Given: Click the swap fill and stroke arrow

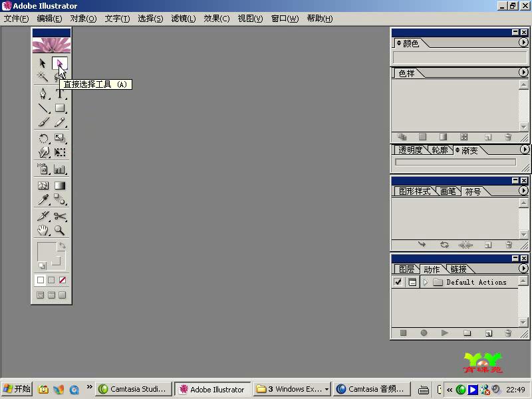Looking at the screenshot, I should tap(62, 246).
